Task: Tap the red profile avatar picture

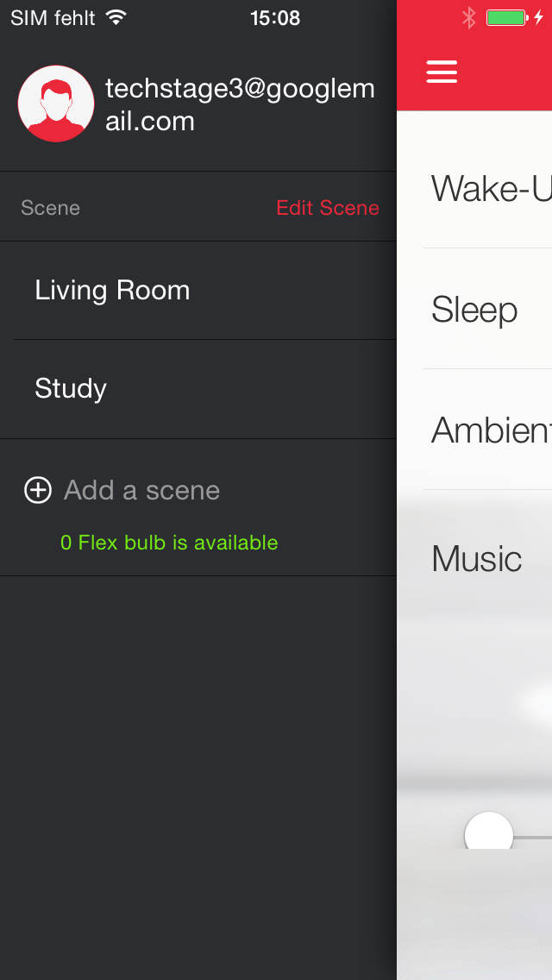Action: tap(56, 104)
